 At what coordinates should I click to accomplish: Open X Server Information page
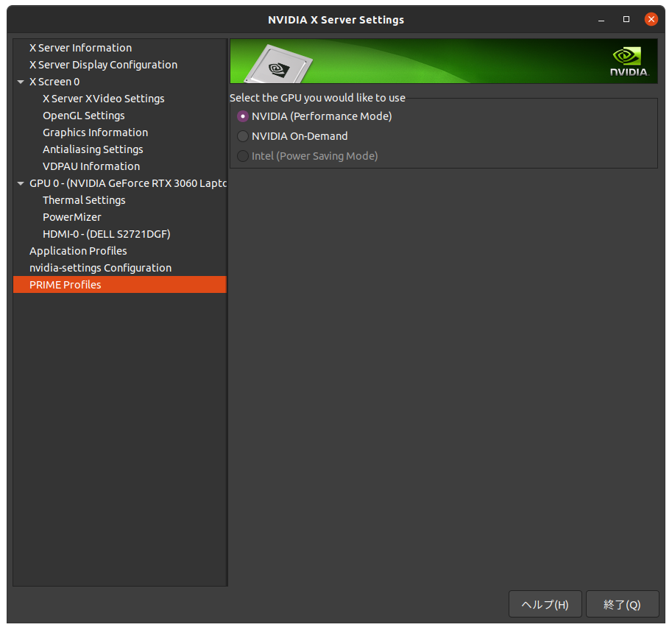pyautogui.click(x=80, y=48)
